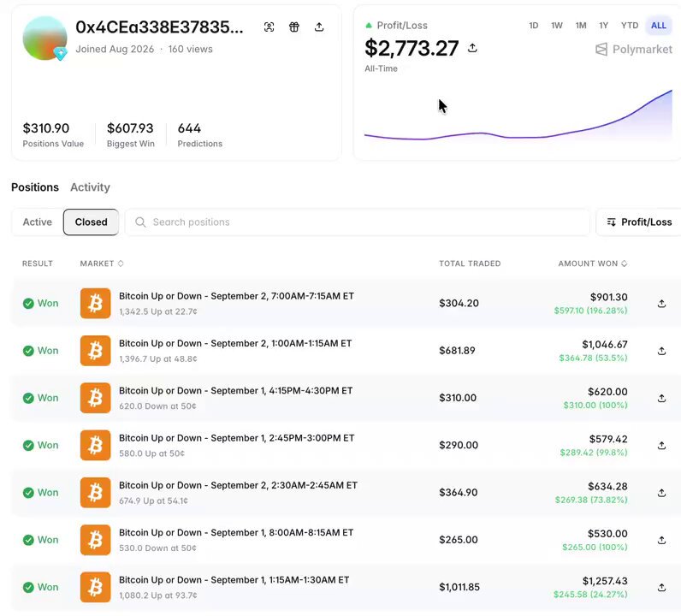Open Bitcoin icon of 7:00AM-7:15AM market
The height and width of the screenshot is (616, 681).
[x=96, y=303]
